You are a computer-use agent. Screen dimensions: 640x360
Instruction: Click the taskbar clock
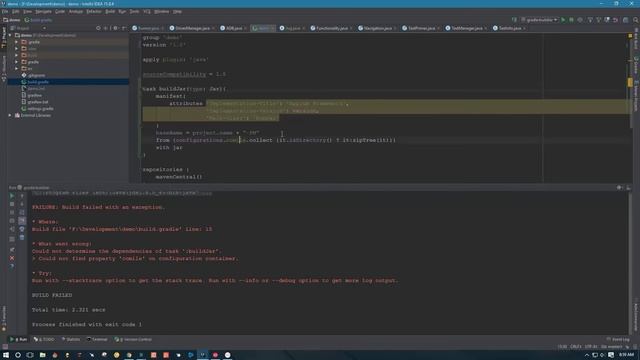pos(627,355)
